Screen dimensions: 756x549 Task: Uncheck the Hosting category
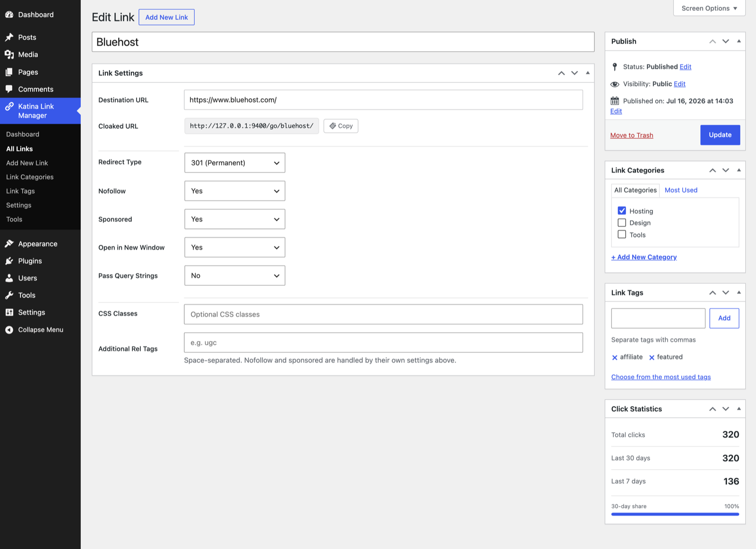[622, 211]
